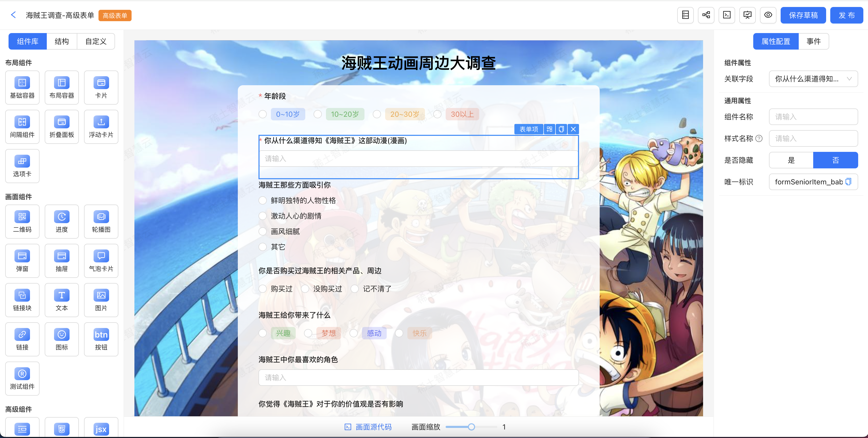Switch to the 结构 tab
The width and height of the screenshot is (868, 438).
(x=62, y=41)
